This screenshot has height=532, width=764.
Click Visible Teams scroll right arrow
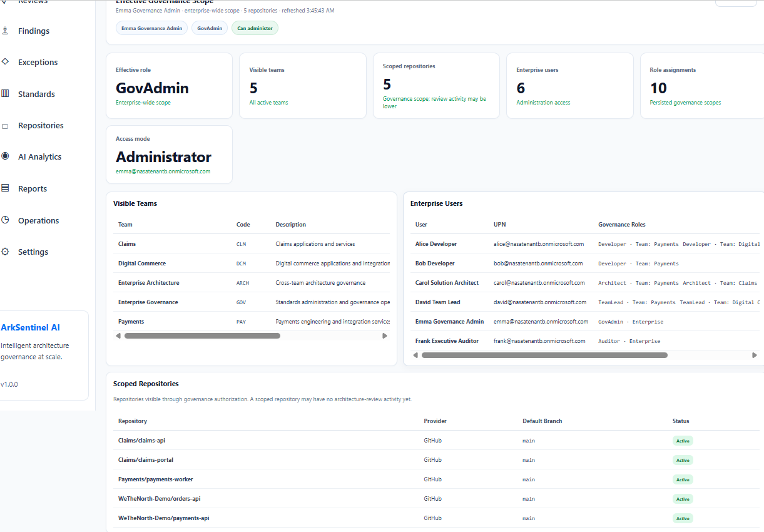tap(385, 336)
